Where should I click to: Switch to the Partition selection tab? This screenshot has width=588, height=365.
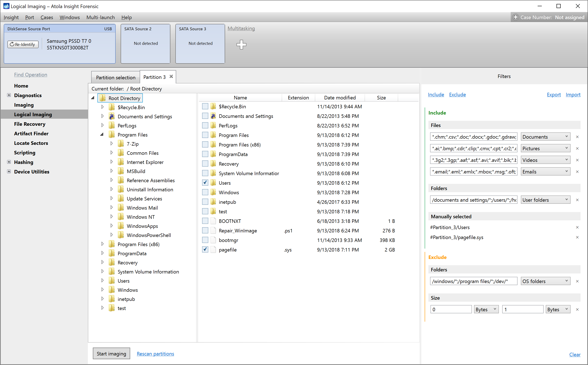(x=116, y=77)
